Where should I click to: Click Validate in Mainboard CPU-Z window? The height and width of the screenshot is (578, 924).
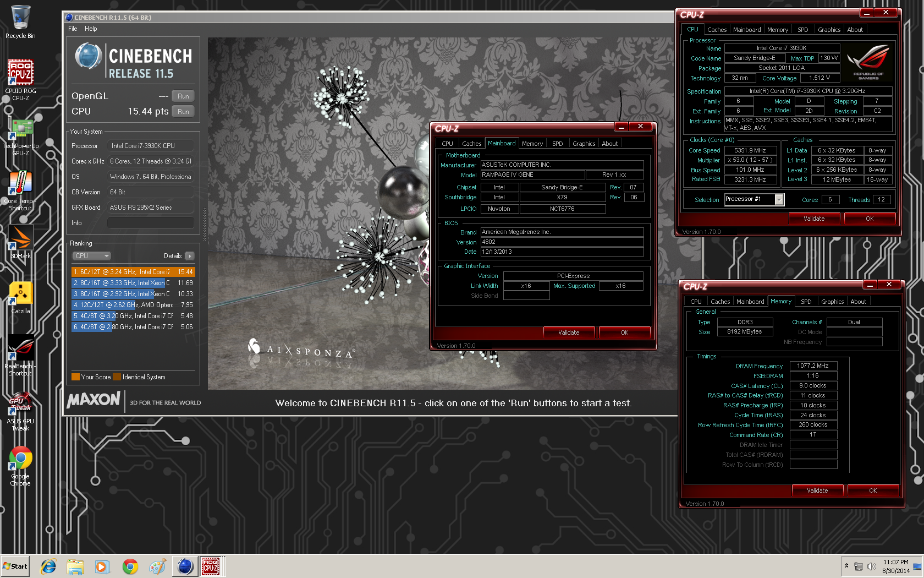pyautogui.click(x=569, y=332)
